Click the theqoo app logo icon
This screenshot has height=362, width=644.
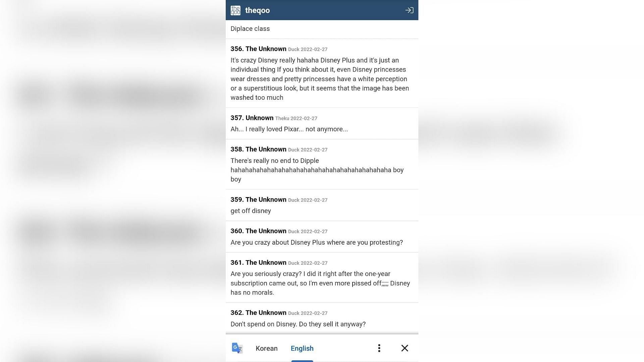tap(235, 10)
